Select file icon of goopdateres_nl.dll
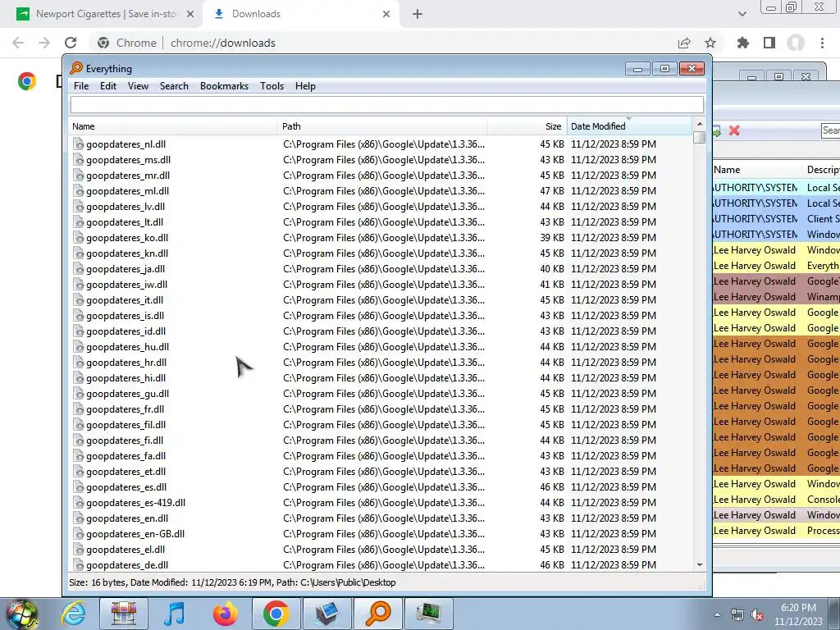This screenshot has height=630, width=840. pyautogui.click(x=79, y=144)
